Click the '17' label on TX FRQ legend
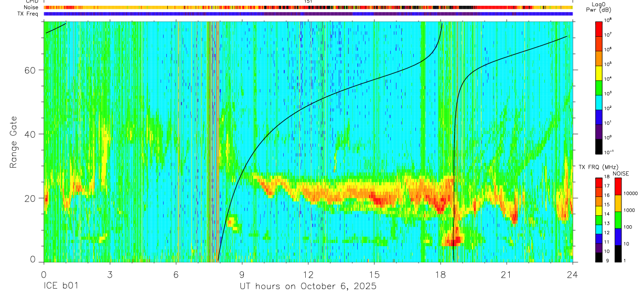This screenshot has width=644, height=297. (x=607, y=186)
